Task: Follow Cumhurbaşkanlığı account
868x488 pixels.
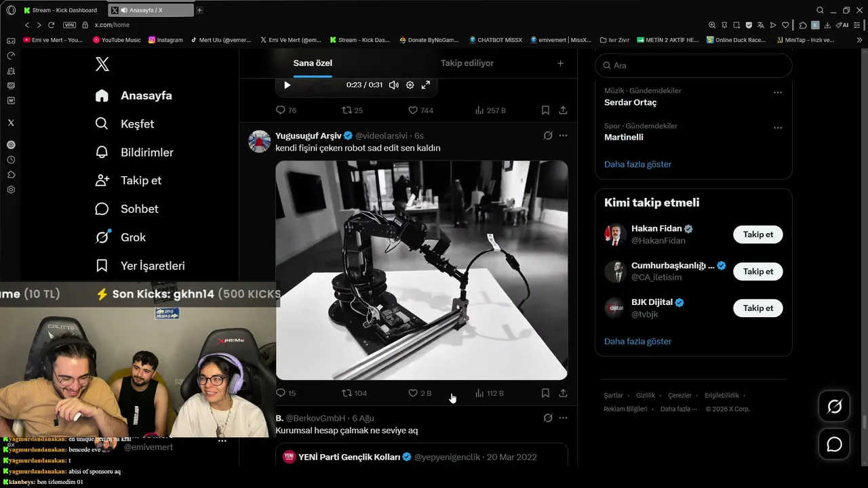Action: coord(758,271)
